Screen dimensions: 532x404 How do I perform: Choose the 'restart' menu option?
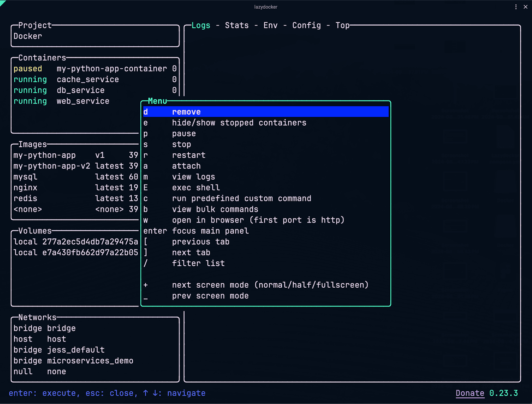tap(189, 155)
